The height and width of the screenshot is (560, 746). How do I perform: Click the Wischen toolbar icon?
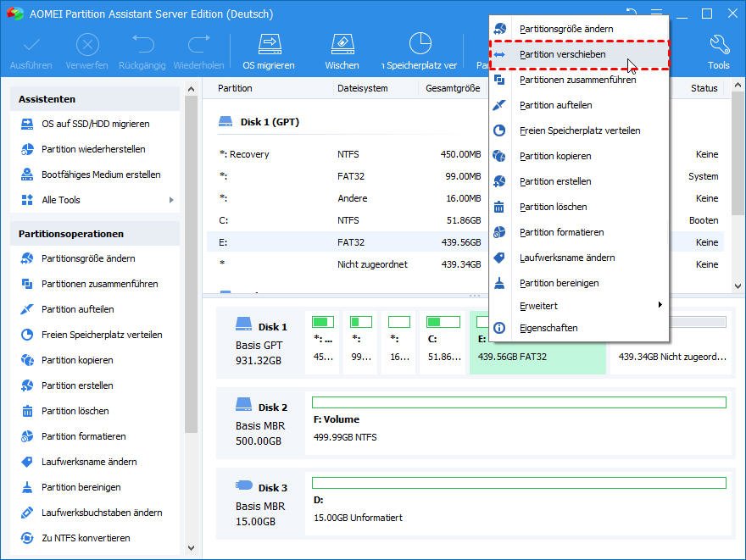coord(342,45)
